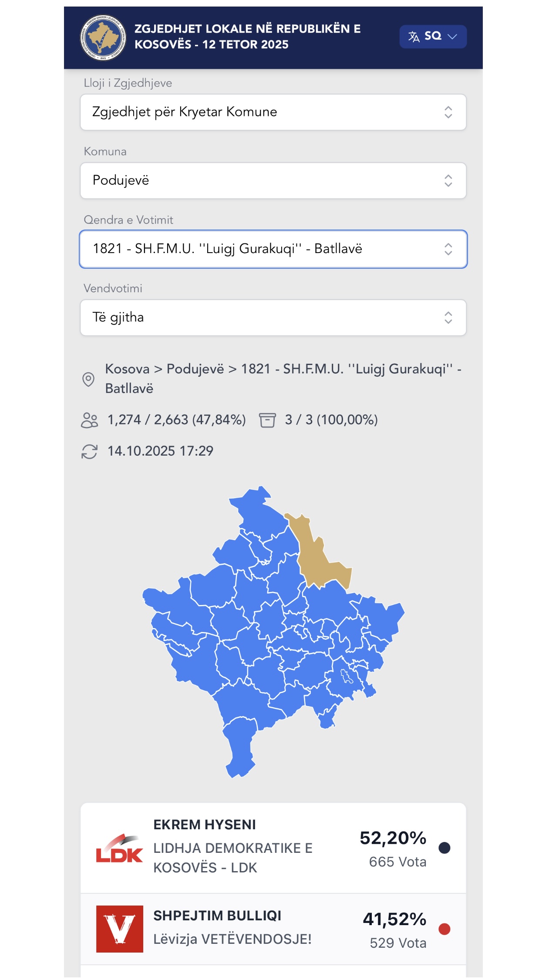Click the red dot for Shpejtim Bulliqi

pyautogui.click(x=444, y=929)
